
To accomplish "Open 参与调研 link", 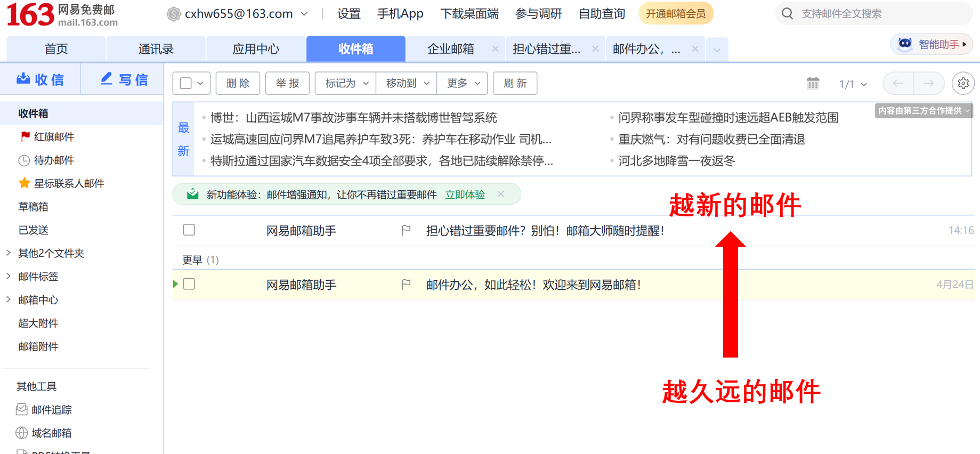I will [539, 14].
